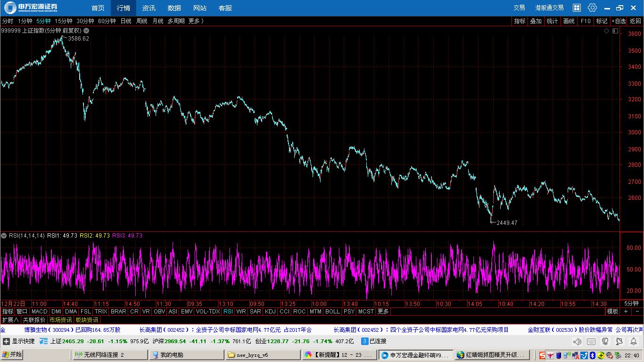Click the 画线 drawing toolbar button
Screen dimensions: 644x362
coord(569,21)
